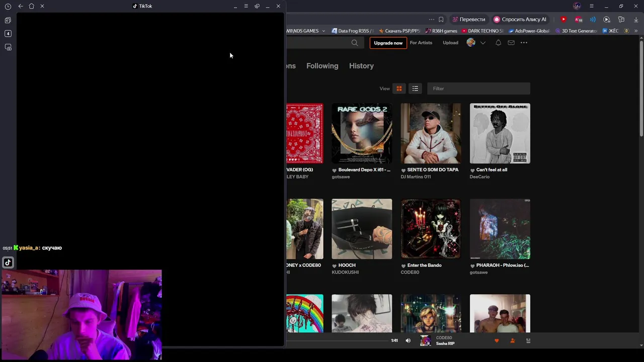Open SoundCloud notifications bell

498,43
